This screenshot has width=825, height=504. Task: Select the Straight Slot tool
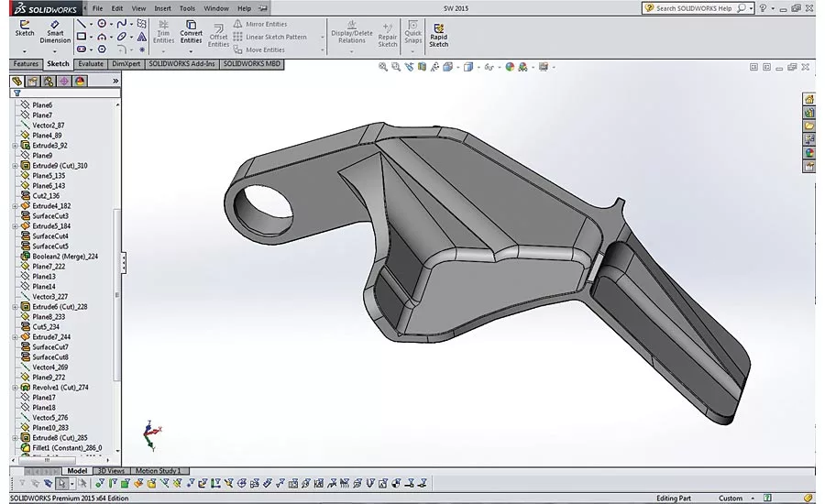click(x=81, y=49)
